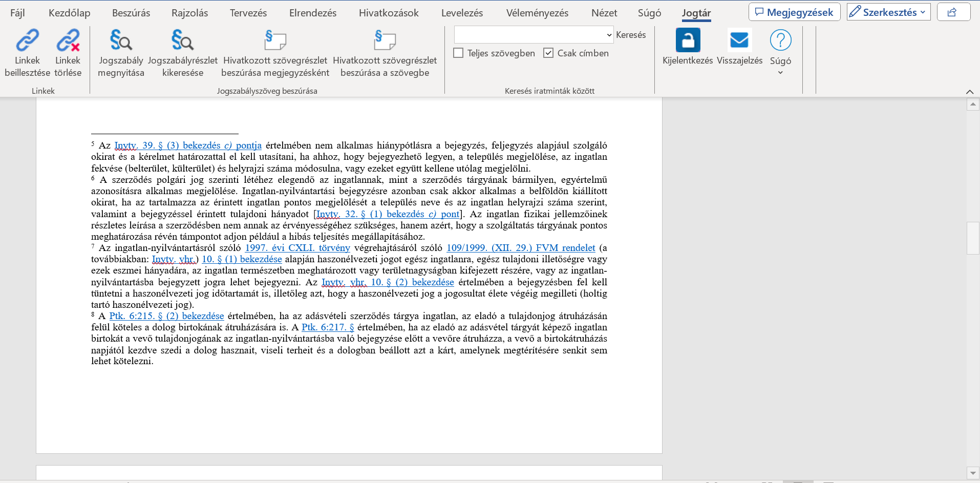Click the vertical scrollbar thumb
Image resolution: width=980 pixels, height=483 pixels.
(972, 238)
